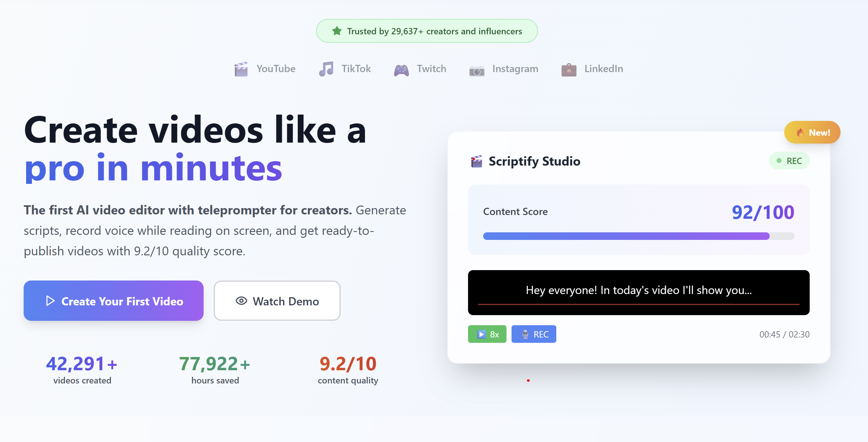Select the YouTube platform icon
Screen dimensions: 868x442
click(241, 69)
